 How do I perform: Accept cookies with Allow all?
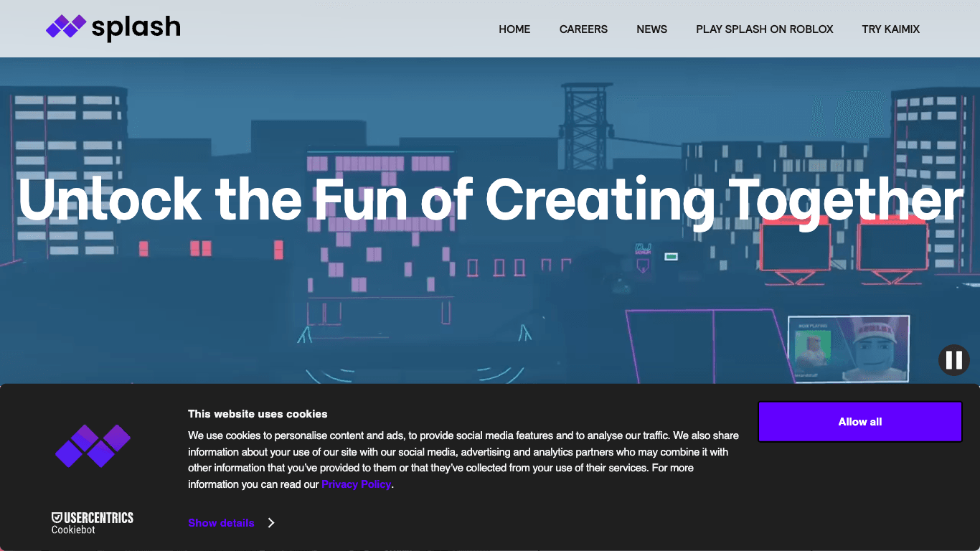[859, 422]
